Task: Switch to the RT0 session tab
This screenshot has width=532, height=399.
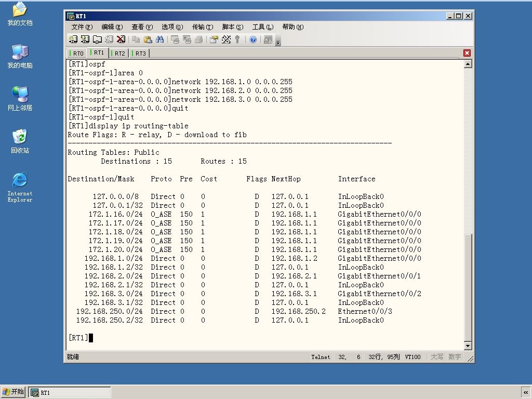Action: (x=76, y=54)
